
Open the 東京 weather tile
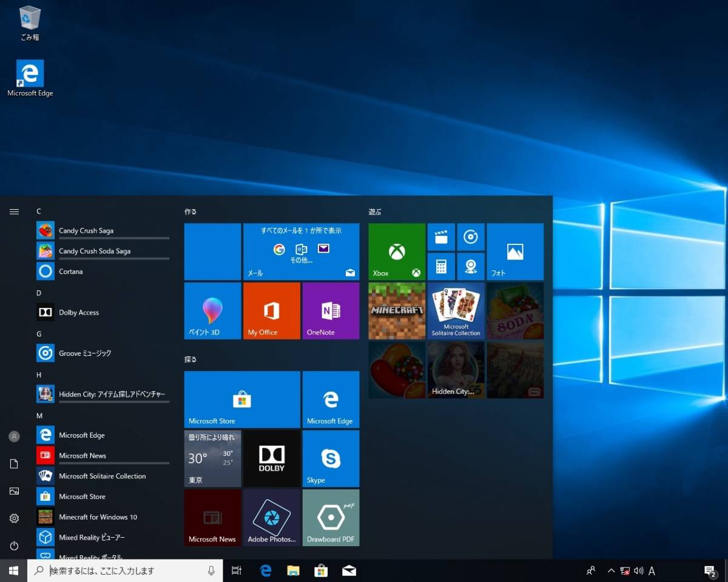pos(212,459)
